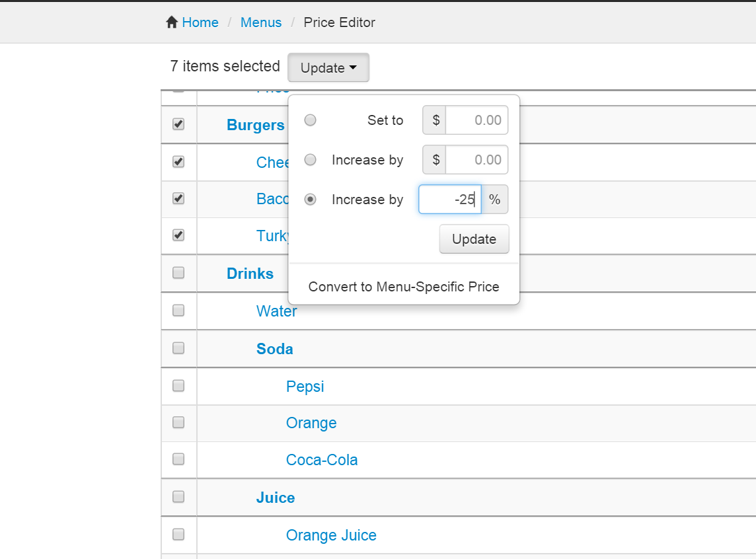Click the Increase by dollar input field
The image size is (756, 559).
(x=476, y=159)
